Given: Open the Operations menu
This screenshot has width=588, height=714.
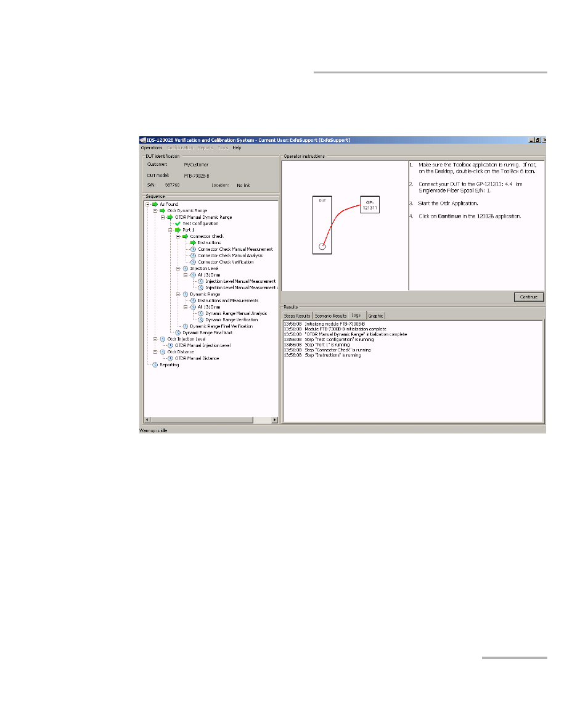Looking at the screenshot, I should 152,148.
